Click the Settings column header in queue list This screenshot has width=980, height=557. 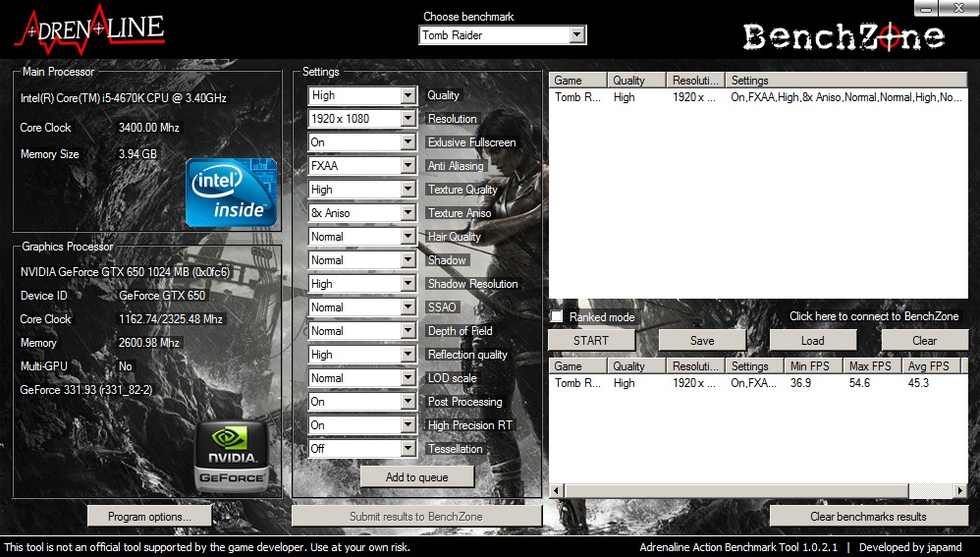[x=846, y=80]
